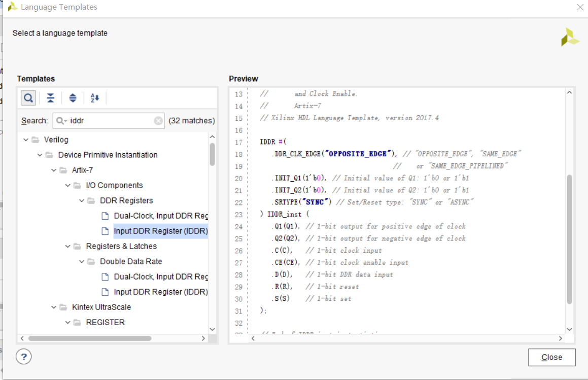Click the Collapse All toolbar icon

pos(51,98)
